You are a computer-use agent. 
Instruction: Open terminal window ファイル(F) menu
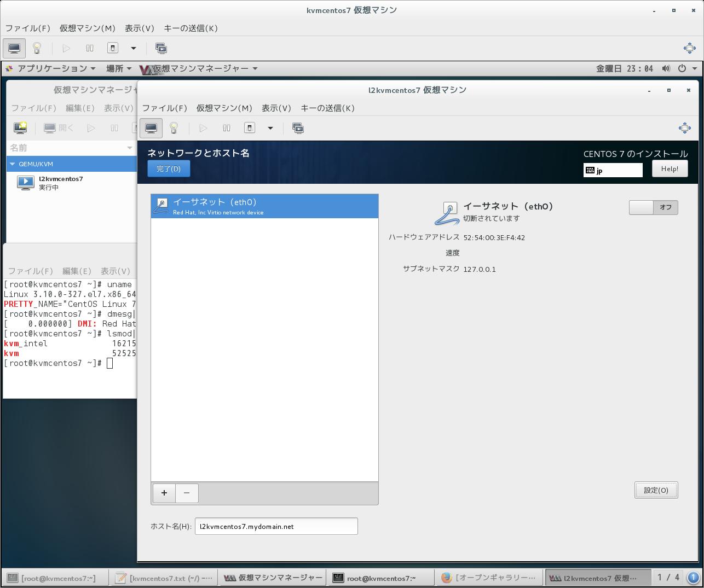point(30,271)
